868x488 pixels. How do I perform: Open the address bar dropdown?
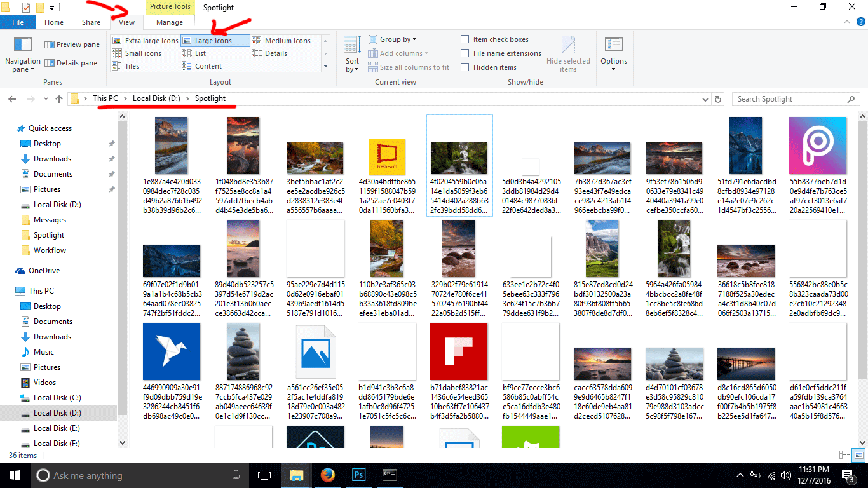pyautogui.click(x=705, y=98)
